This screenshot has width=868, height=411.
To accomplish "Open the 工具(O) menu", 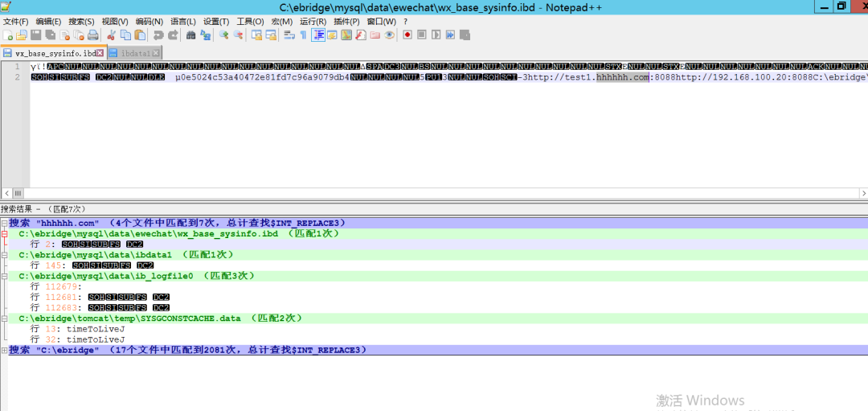I will pyautogui.click(x=250, y=22).
